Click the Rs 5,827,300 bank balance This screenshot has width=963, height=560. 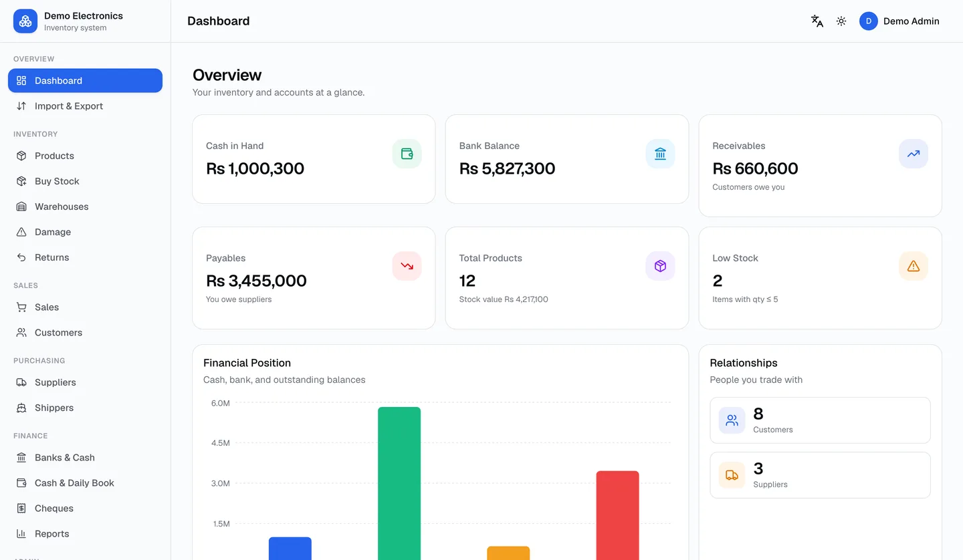507,168
